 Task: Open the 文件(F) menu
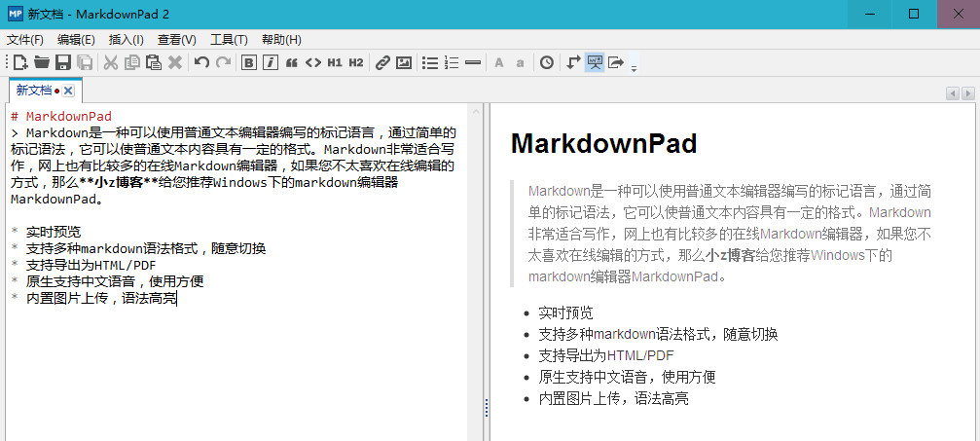pos(25,39)
